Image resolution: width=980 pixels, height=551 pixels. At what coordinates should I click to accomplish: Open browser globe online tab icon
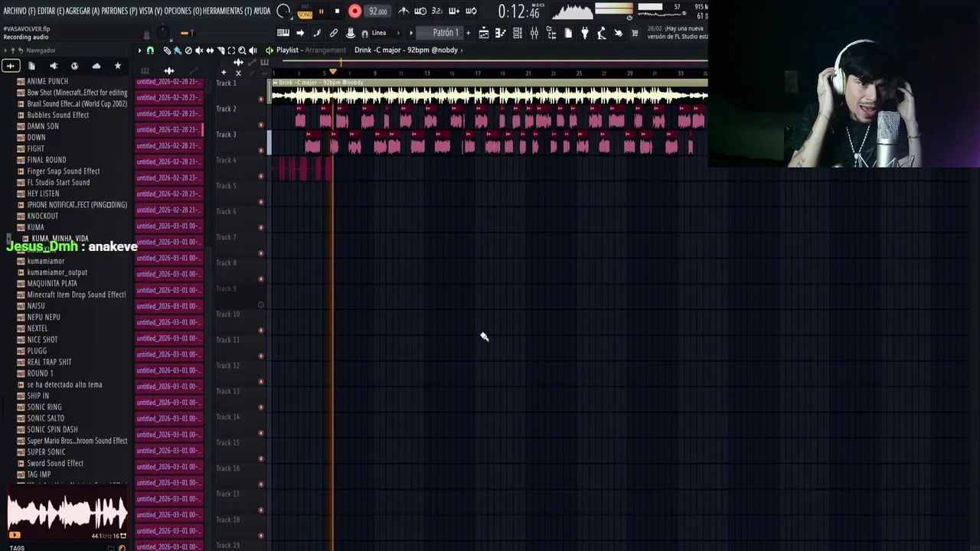74,67
